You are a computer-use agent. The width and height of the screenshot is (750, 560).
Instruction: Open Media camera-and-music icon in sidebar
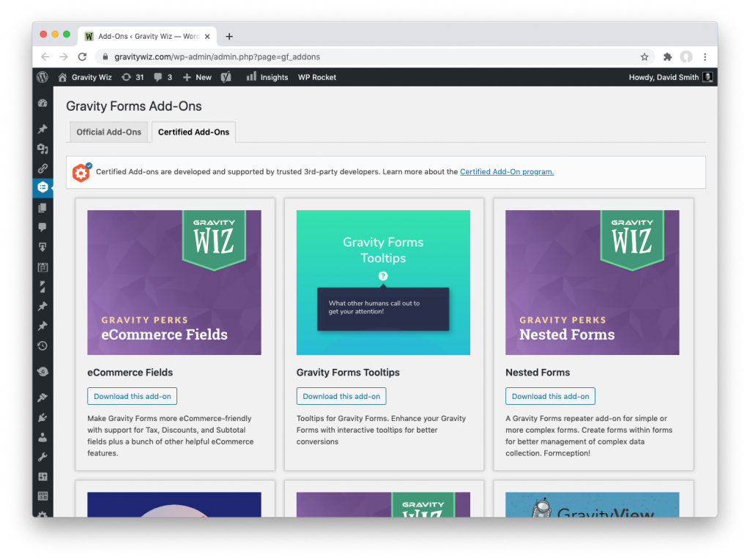pyautogui.click(x=42, y=149)
